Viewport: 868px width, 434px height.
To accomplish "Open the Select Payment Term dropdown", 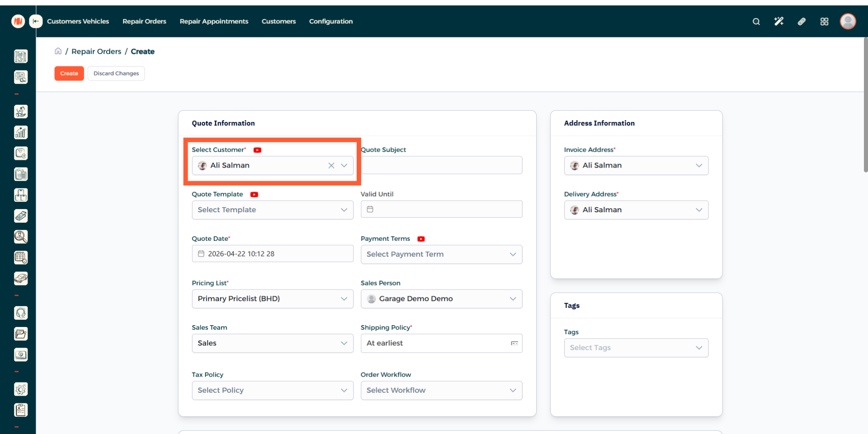I will pos(441,254).
